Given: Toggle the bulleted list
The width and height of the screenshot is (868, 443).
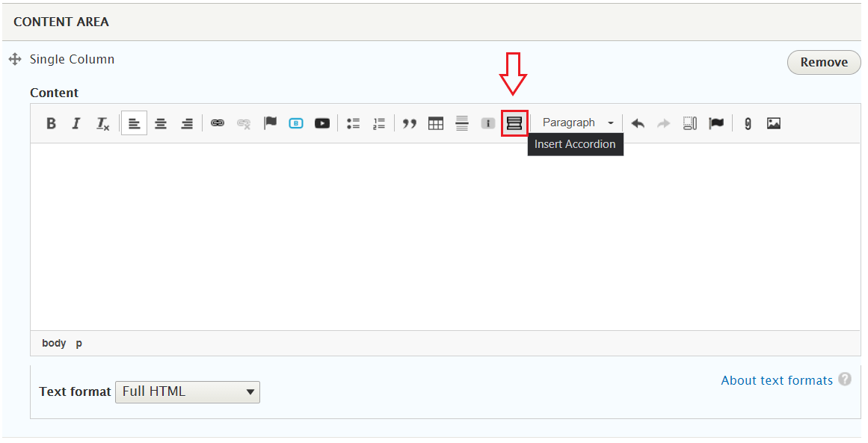Looking at the screenshot, I should 353,123.
